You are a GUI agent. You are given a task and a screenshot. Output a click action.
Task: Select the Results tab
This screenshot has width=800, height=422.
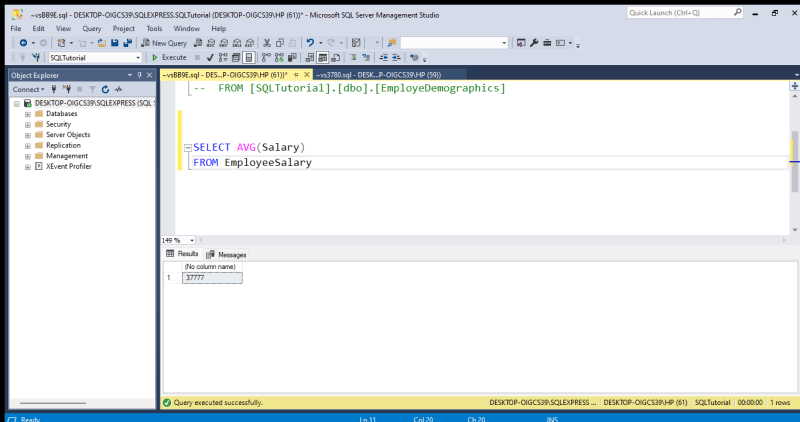[182, 254]
